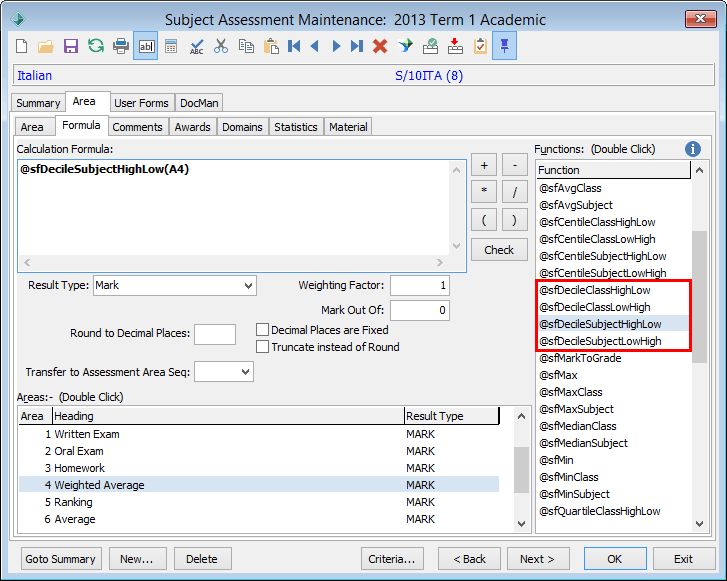Enable Truncate instead of Round checkbox
The height and width of the screenshot is (581, 727).
pos(262,347)
